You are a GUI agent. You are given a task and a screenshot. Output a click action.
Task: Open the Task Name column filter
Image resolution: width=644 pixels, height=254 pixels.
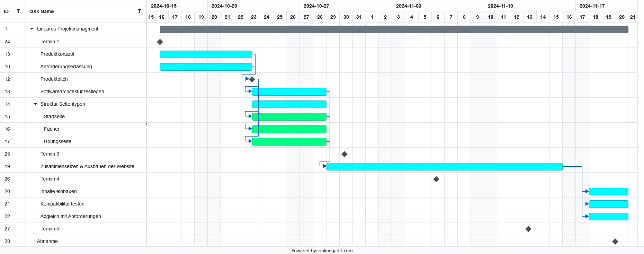click(140, 11)
